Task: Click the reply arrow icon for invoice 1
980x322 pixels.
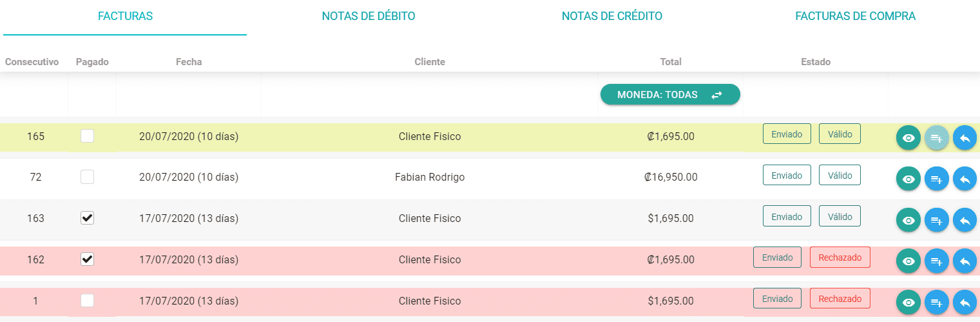Action: [x=965, y=302]
